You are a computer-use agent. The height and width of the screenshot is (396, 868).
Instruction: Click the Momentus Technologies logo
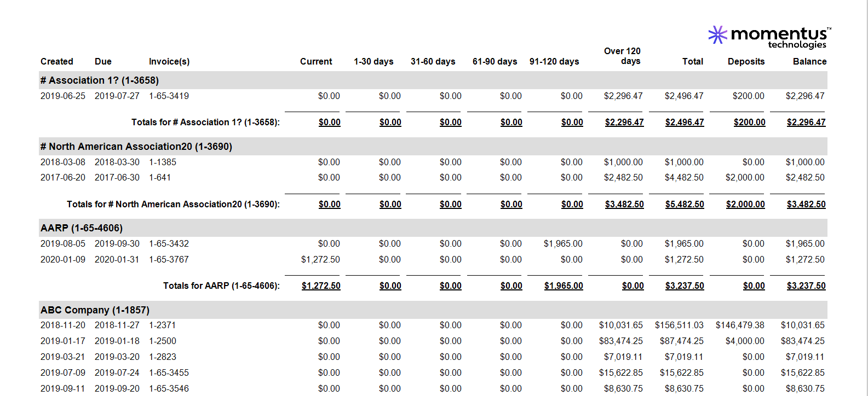[x=769, y=37]
